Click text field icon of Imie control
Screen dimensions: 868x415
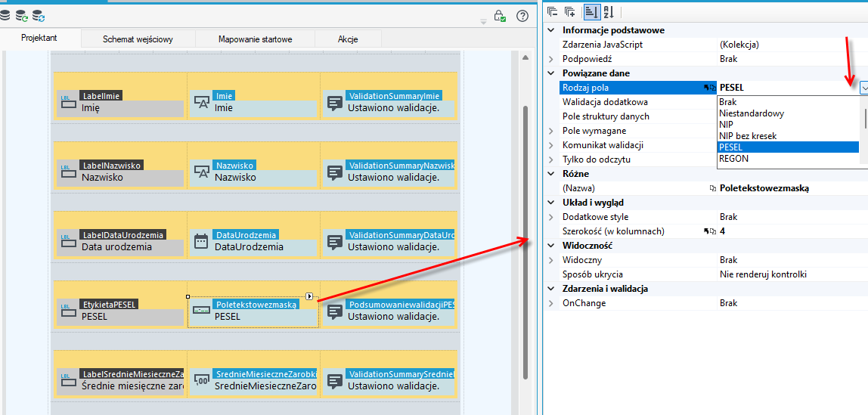[200, 102]
